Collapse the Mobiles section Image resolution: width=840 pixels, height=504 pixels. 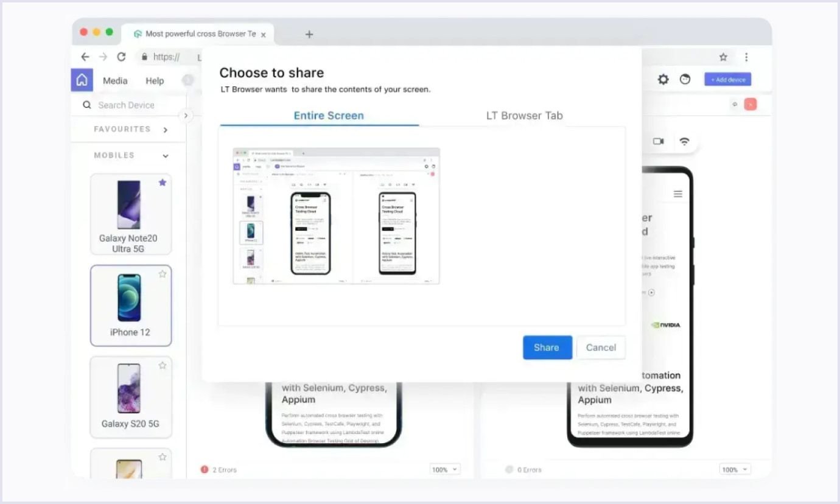[x=166, y=156]
